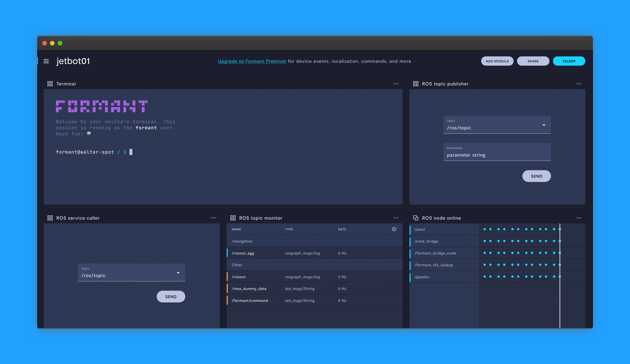Click the FORMANT pixel logo in terminal
Viewport: 630px width, 364px height.
point(102,106)
